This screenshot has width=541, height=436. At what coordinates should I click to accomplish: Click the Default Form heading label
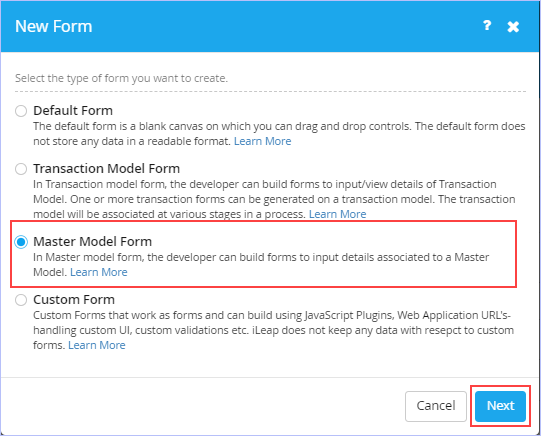click(x=73, y=110)
